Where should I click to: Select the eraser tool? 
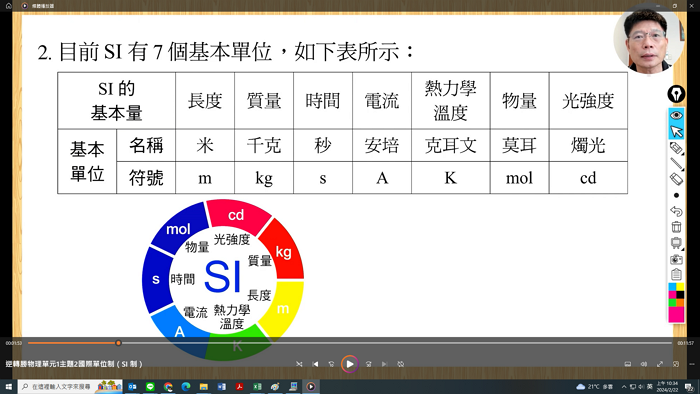676,179
